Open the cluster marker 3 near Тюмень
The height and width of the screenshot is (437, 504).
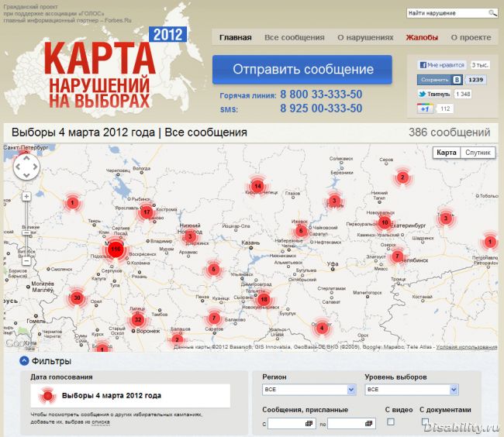(x=446, y=218)
